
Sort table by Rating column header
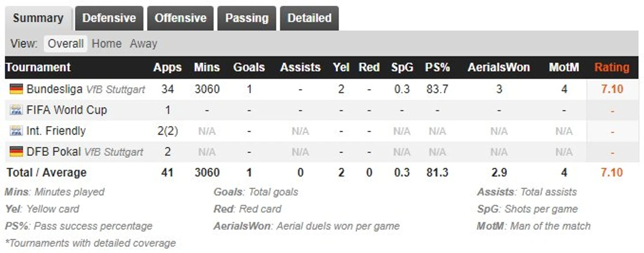(x=612, y=67)
